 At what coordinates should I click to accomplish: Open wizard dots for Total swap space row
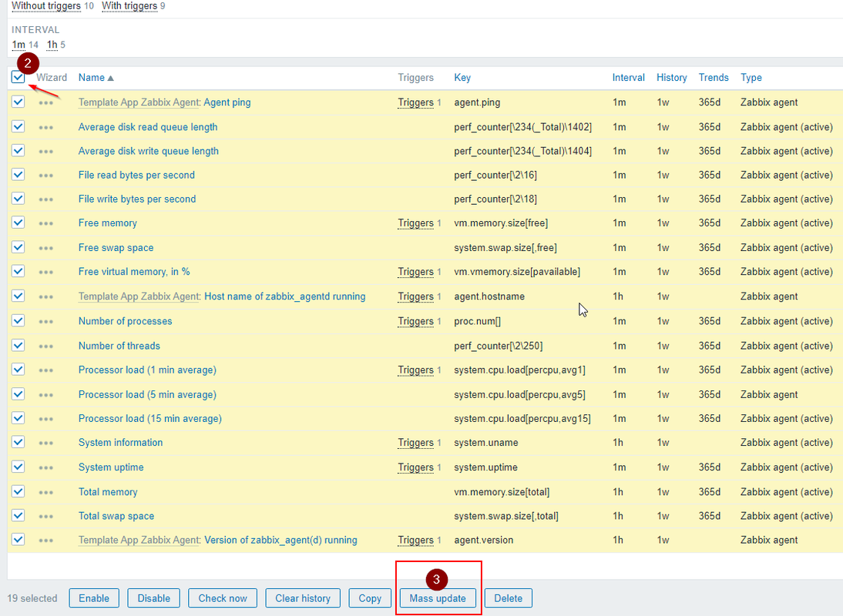45,516
